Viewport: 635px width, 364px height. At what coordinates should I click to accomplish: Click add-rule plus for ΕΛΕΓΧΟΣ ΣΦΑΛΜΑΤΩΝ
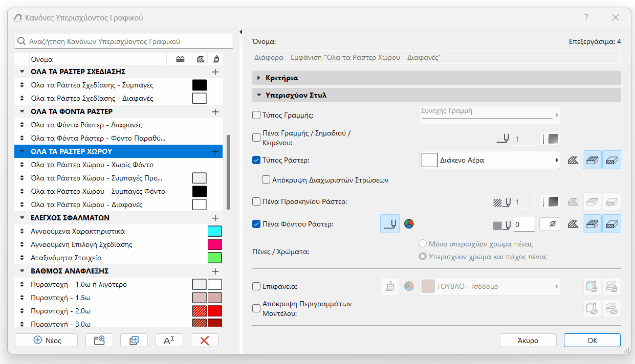(x=215, y=218)
